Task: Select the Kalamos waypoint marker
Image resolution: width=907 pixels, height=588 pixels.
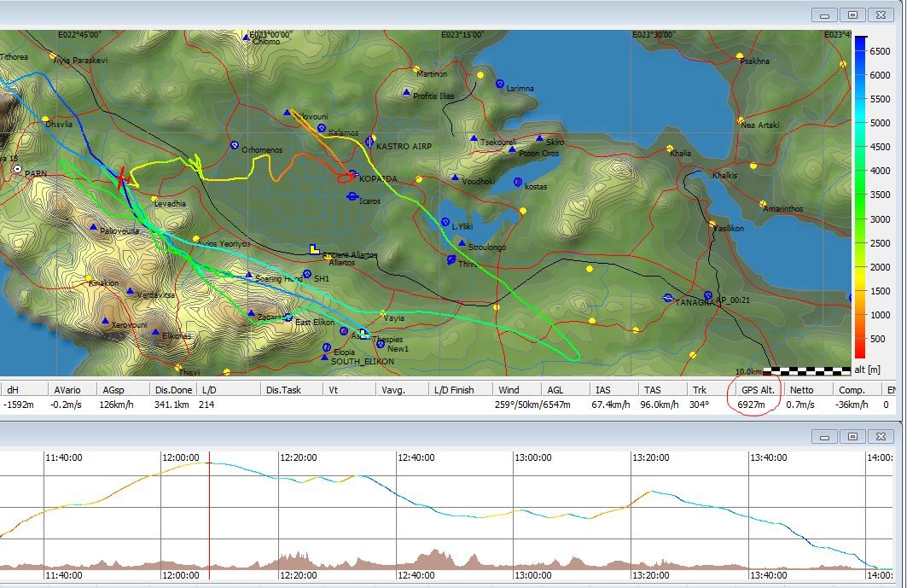Action: pyautogui.click(x=322, y=129)
